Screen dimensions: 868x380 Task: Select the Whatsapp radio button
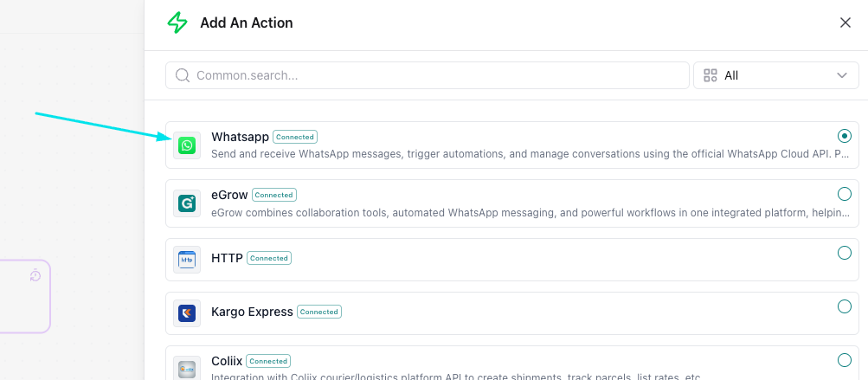(x=845, y=136)
